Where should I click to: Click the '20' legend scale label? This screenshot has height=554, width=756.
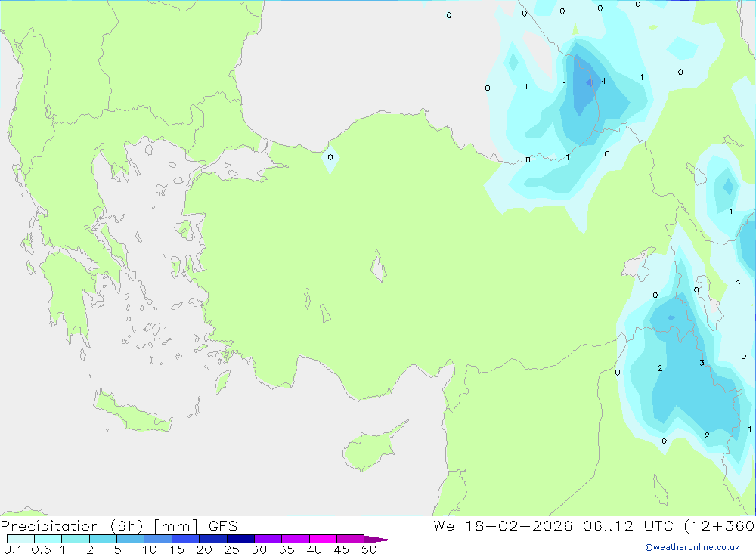(x=204, y=549)
